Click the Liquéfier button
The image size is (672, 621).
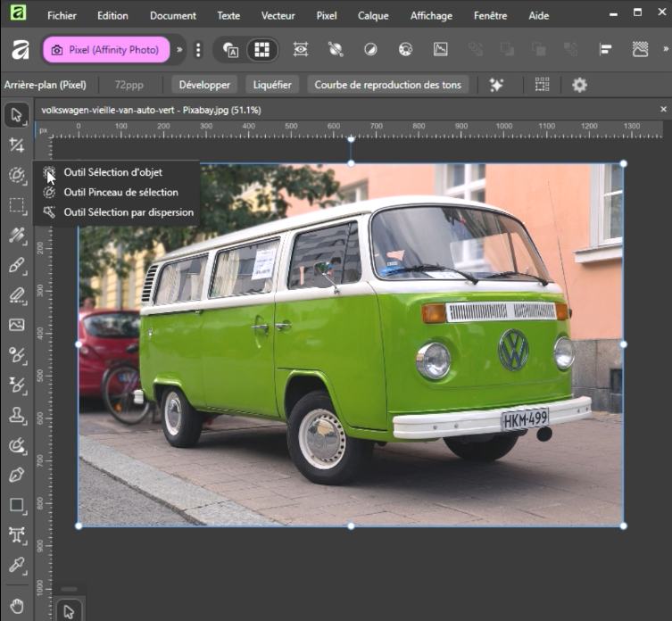(x=272, y=85)
